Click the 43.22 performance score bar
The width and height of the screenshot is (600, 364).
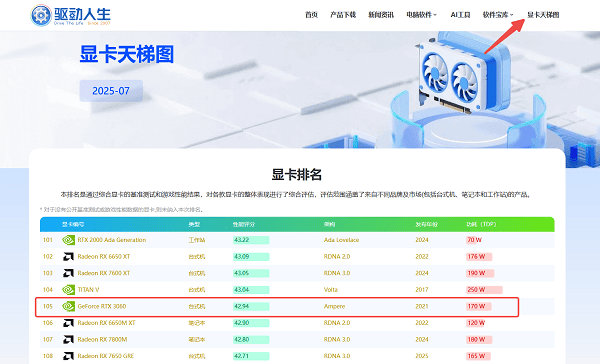point(251,240)
